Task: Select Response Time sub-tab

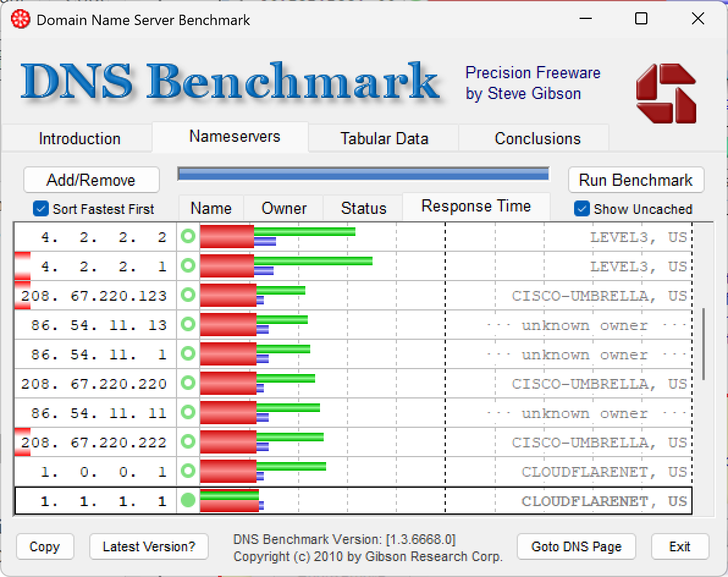Action: coord(476,206)
